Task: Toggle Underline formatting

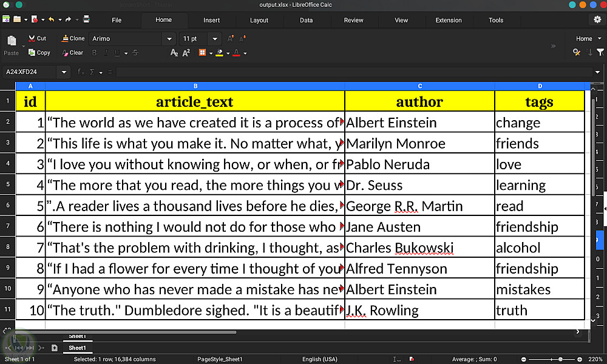Action: [117, 53]
